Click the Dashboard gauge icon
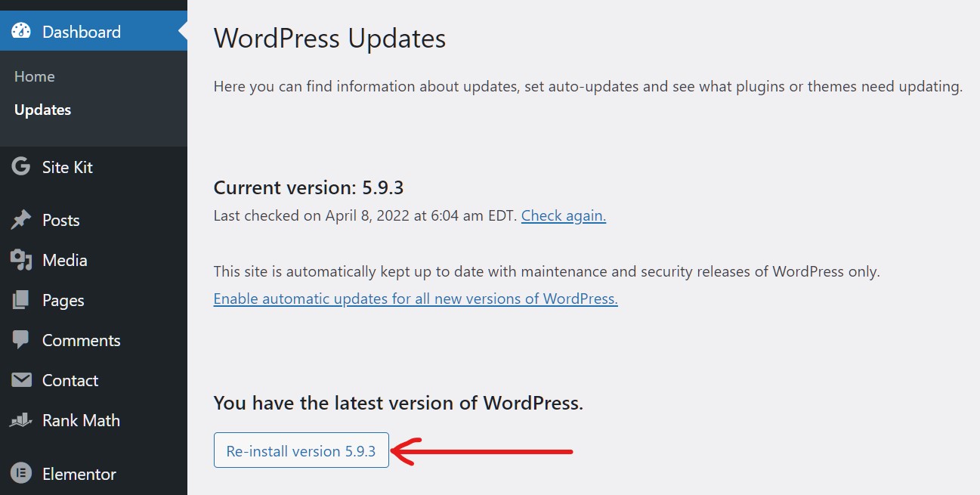The image size is (980, 495). 21,32
